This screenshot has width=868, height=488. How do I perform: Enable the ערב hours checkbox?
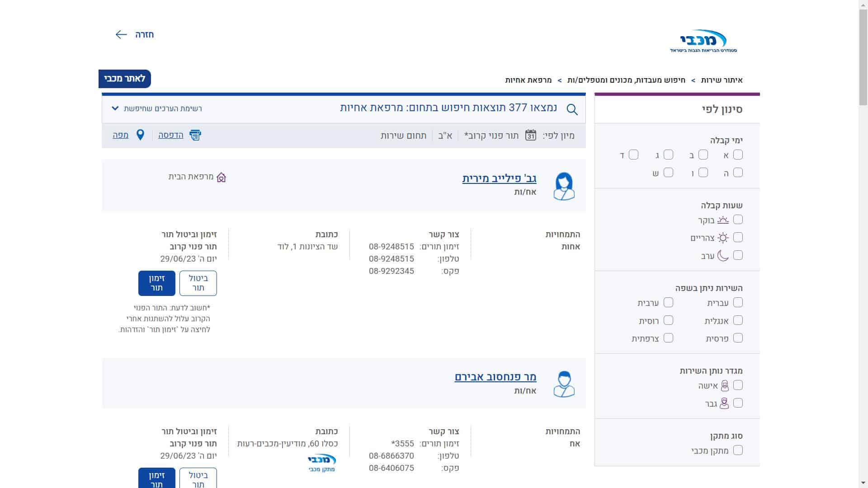click(738, 255)
